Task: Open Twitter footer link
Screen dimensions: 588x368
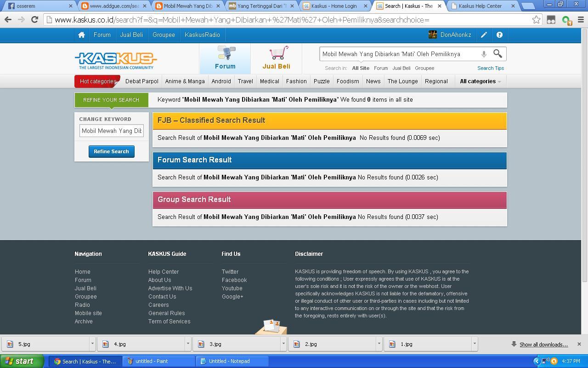Action: [x=230, y=272]
